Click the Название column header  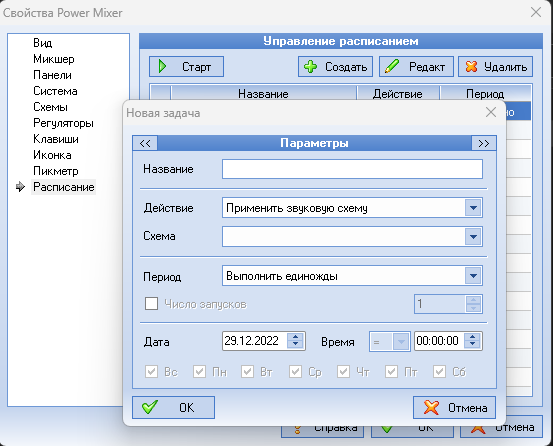[x=263, y=93]
